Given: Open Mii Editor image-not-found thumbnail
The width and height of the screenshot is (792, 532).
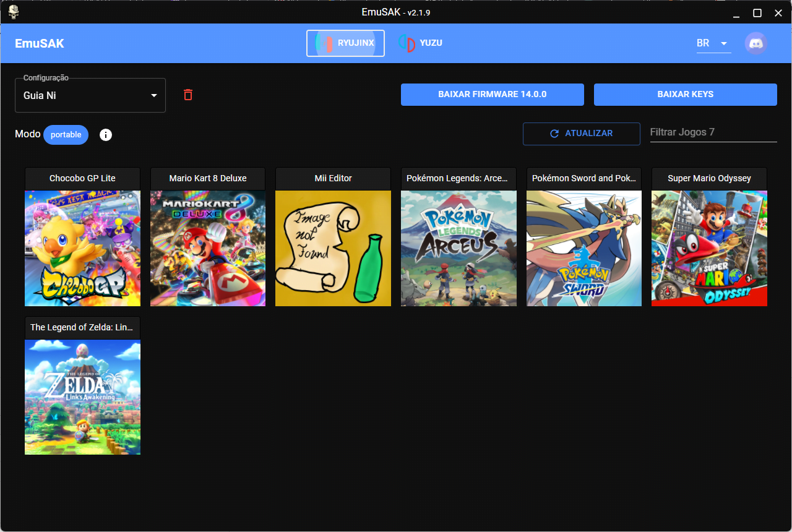Looking at the screenshot, I should (x=333, y=248).
